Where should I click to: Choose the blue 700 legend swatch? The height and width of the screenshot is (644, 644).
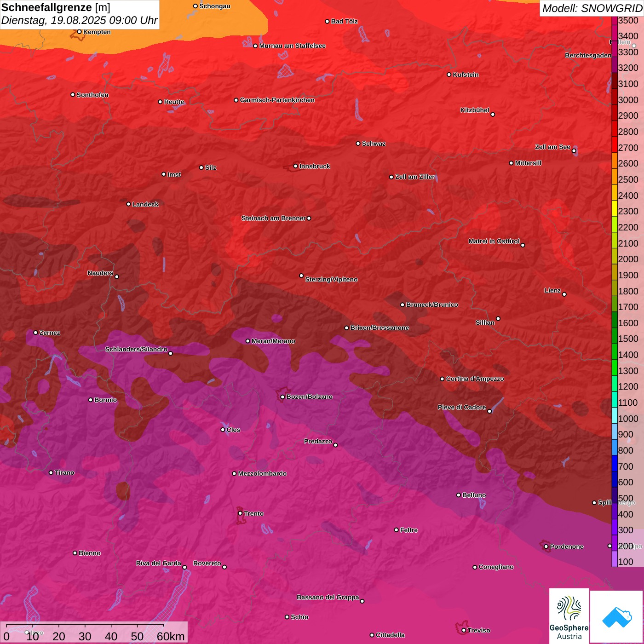[615, 463]
